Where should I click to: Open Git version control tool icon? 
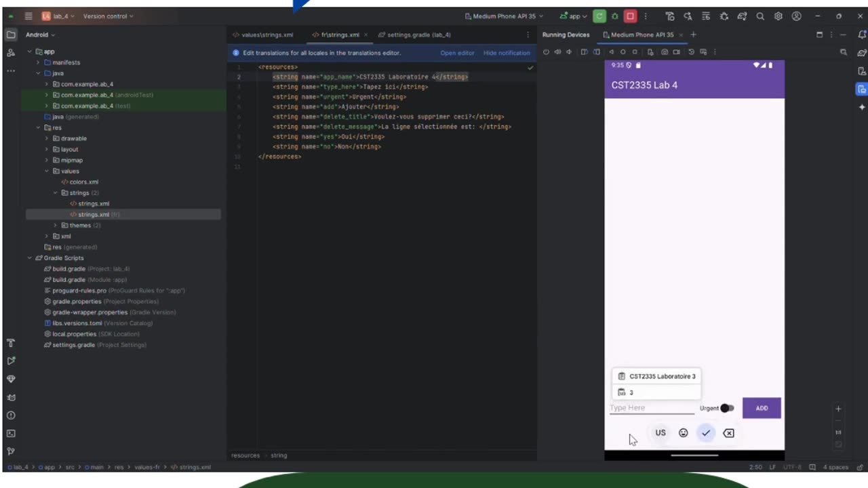pyautogui.click(x=11, y=451)
